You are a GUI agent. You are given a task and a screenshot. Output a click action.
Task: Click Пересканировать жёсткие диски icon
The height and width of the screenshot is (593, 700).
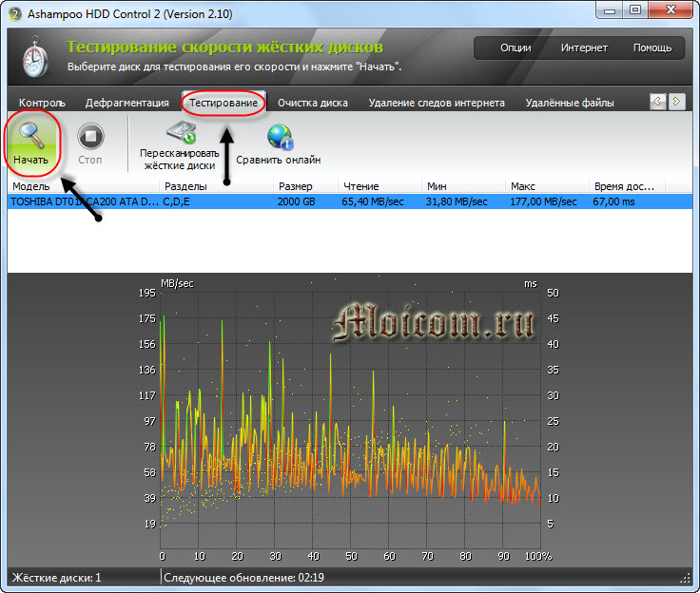[180, 134]
